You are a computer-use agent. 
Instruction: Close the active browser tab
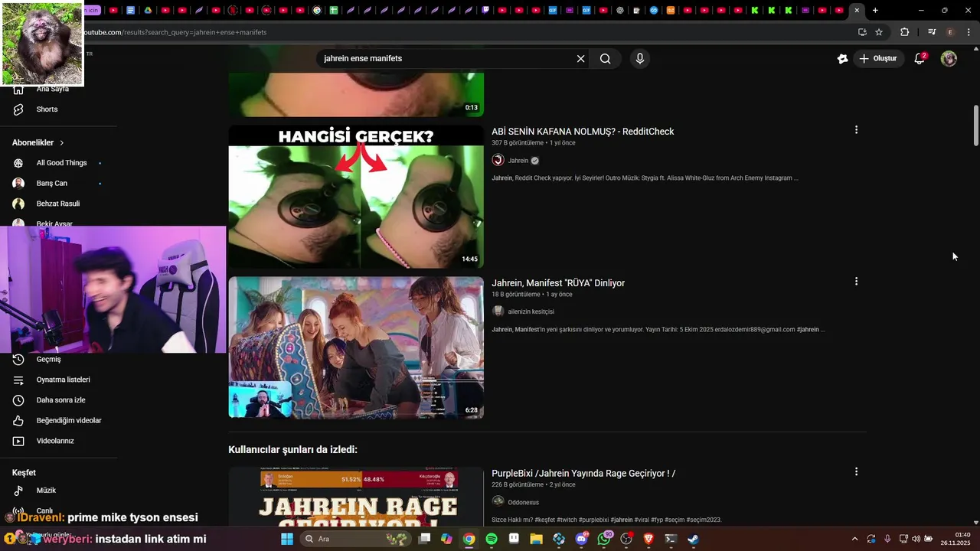click(x=857, y=10)
